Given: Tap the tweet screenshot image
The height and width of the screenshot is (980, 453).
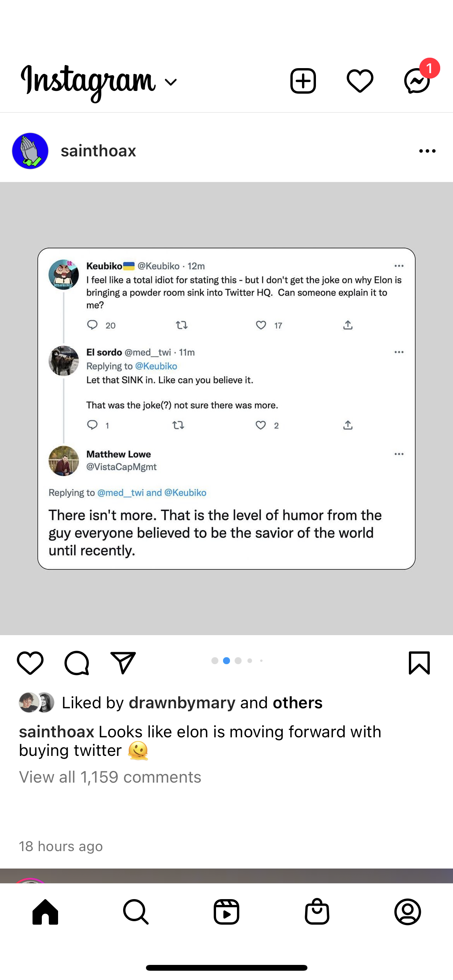Looking at the screenshot, I should coord(226,408).
